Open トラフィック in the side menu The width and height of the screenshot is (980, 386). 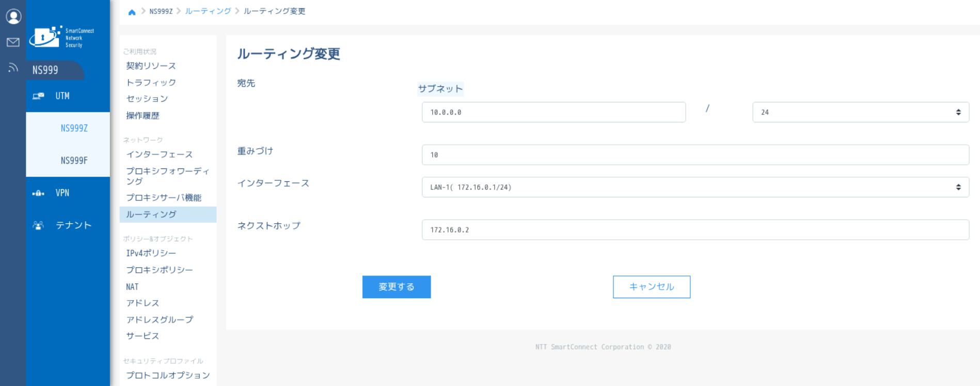point(151,83)
